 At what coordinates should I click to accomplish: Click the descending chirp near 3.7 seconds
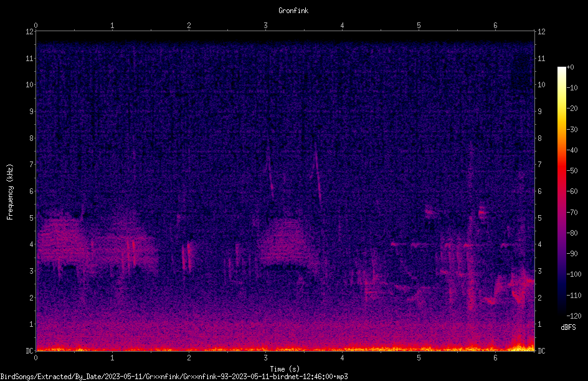(x=318, y=173)
